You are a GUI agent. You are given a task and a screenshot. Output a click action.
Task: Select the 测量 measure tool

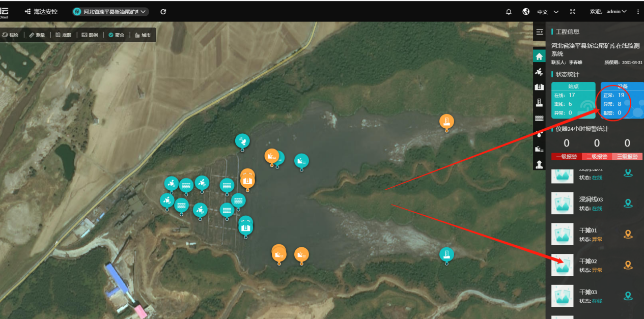point(37,35)
